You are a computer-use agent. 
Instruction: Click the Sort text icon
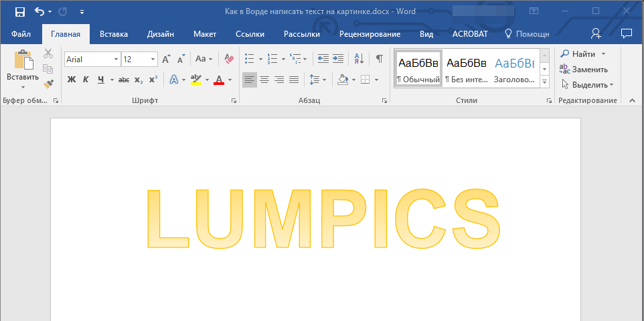coord(358,59)
